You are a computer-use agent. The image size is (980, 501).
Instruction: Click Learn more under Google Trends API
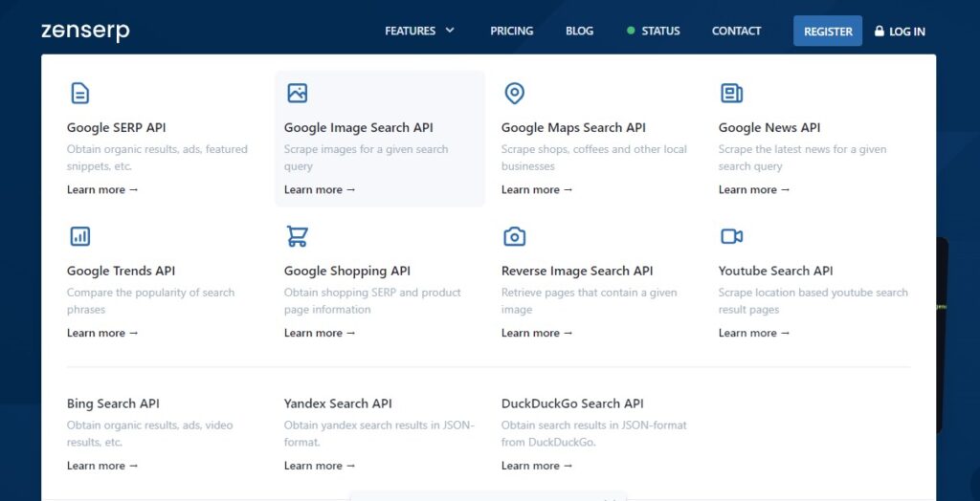pyautogui.click(x=102, y=333)
